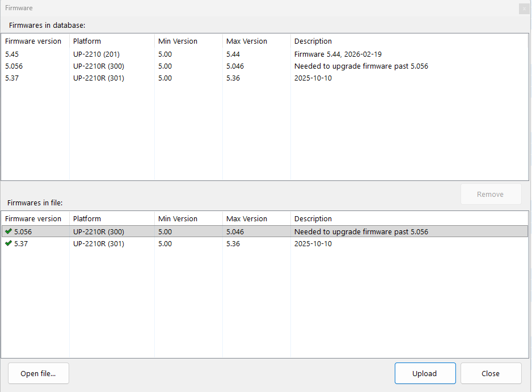
Task: Click version text 5.056 in the file list
Action: 23,232
